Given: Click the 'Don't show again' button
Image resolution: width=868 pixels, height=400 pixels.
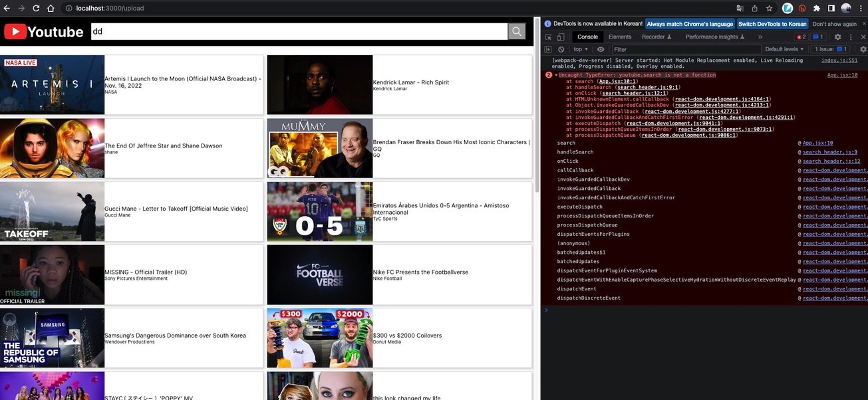Looking at the screenshot, I should (834, 24).
